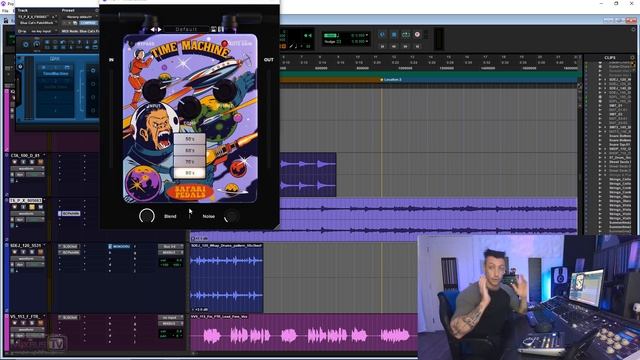Click the Location 3 timeline marker
The image size is (640, 360).
click(x=391, y=80)
